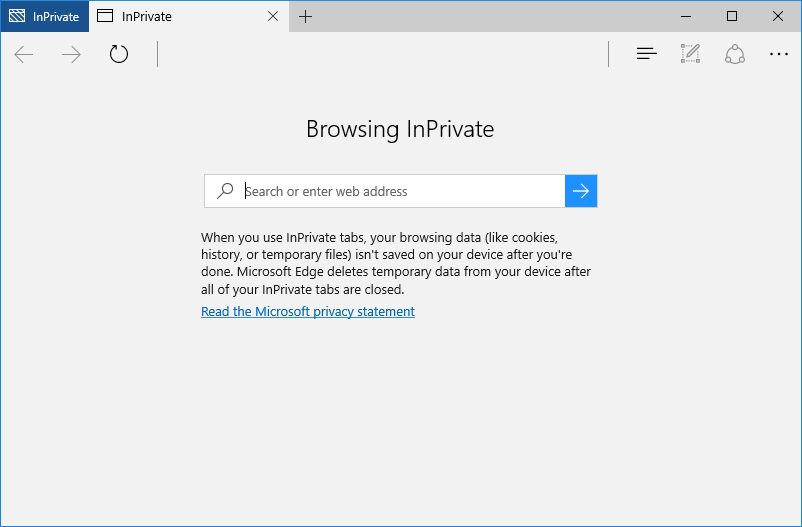
Task: Select the InPrivate tab
Action: point(189,16)
